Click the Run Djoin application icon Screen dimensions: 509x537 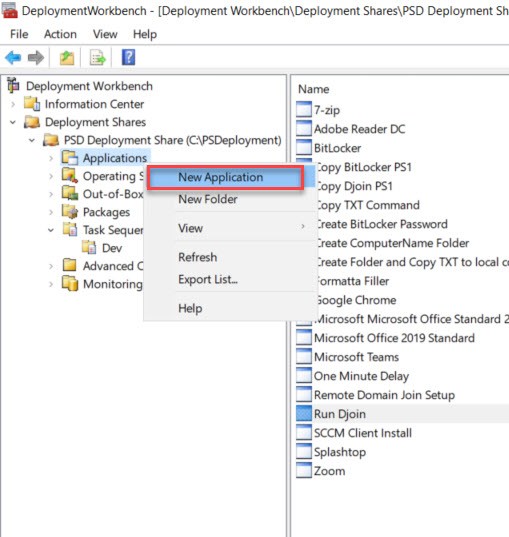(x=304, y=413)
